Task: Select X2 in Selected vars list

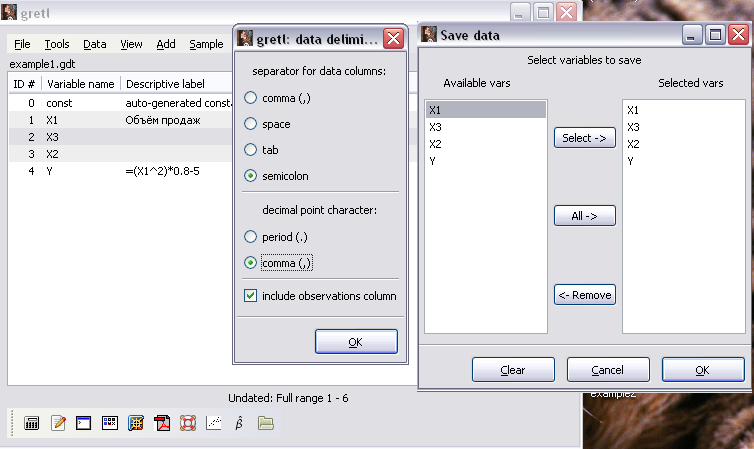Action: (x=683, y=144)
